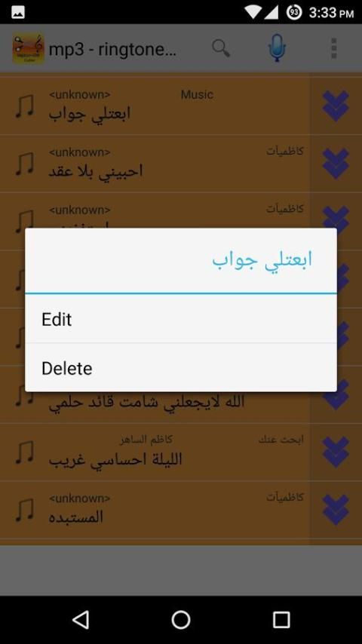Tap the picture notification icon in status bar
Image resolution: width=362 pixels, height=644 pixels.
click(18, 12)
